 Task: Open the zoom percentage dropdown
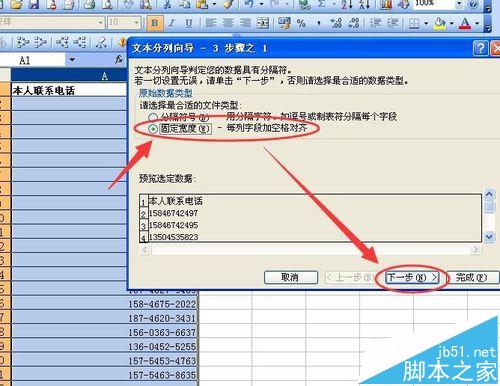[x=459, y=4]
